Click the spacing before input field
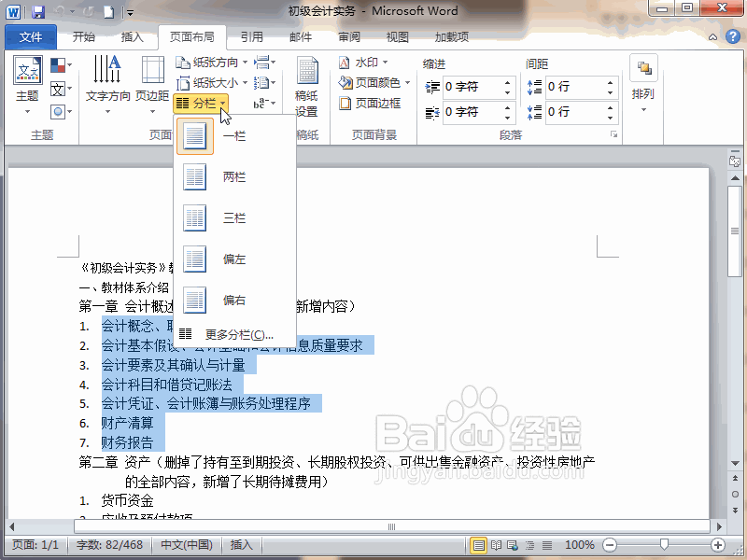Image resolution: width=747 pixels, height=560 pixels. click(574, 87)
